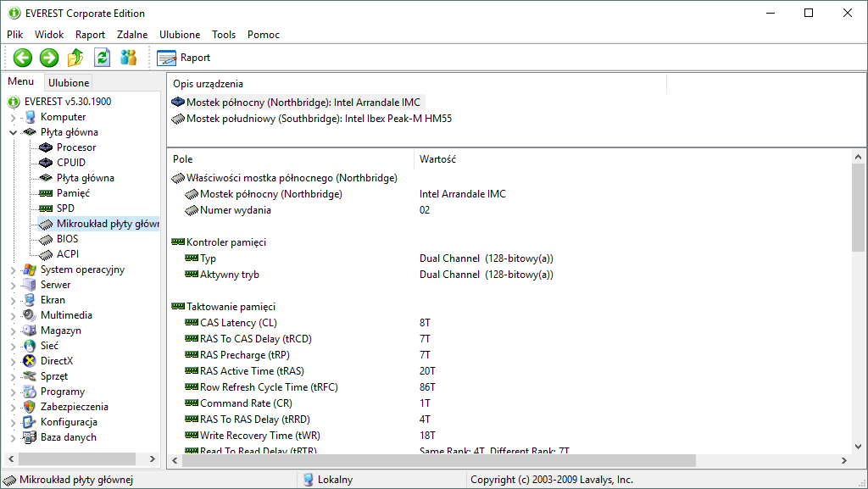
Task: Select the BIOS tree item
Action: point(67,239)
